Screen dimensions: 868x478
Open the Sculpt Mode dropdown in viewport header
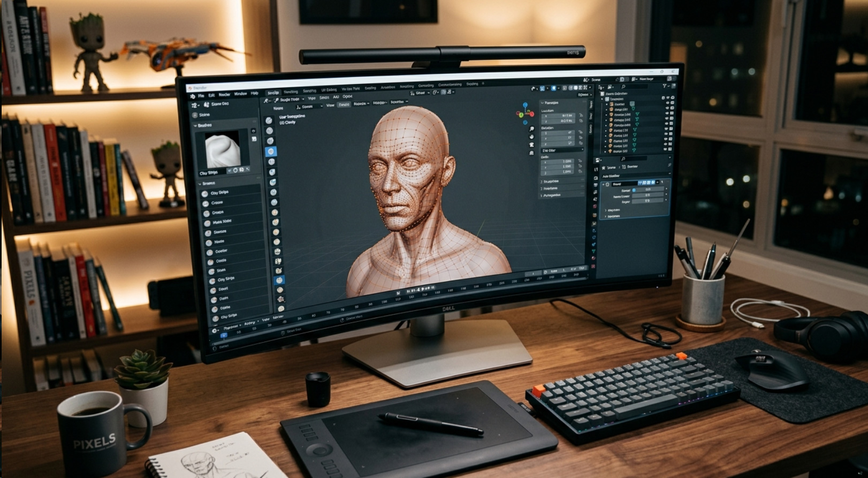point(289,100)
